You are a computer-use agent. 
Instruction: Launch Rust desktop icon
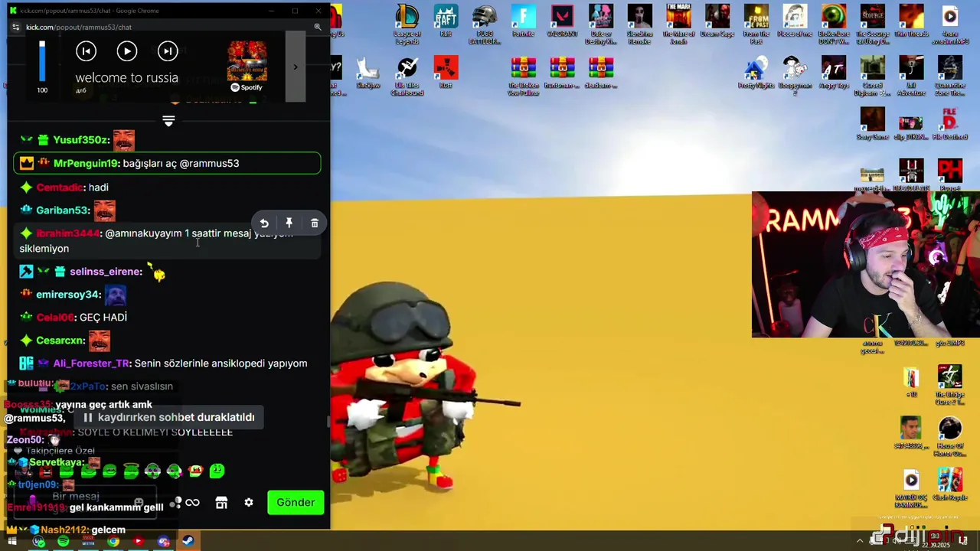click(x=446, y=72)
